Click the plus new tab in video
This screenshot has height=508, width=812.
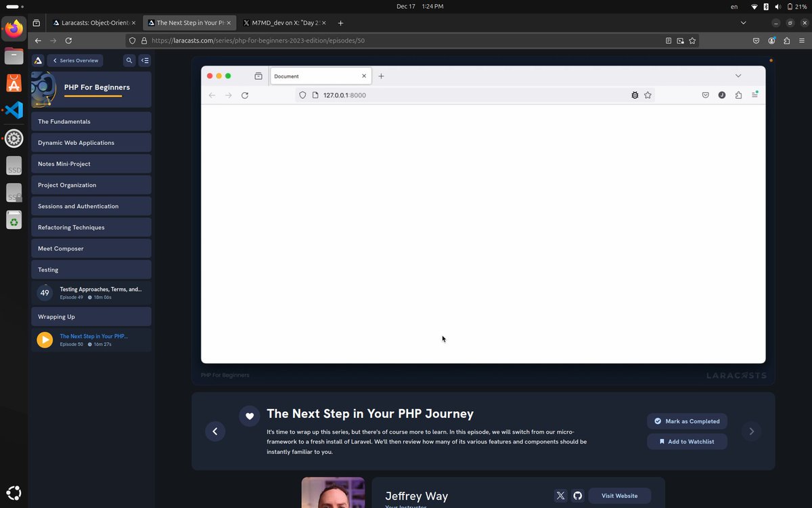click(x=381, y=76)
